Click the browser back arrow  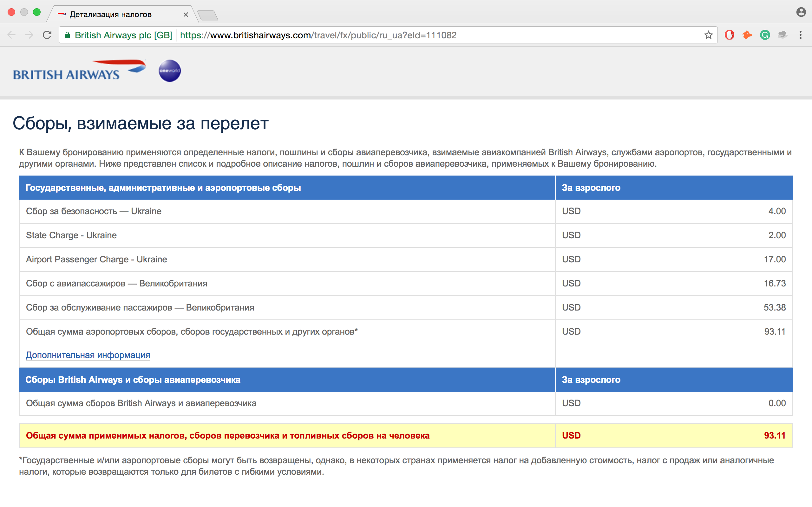coord(11,35)
